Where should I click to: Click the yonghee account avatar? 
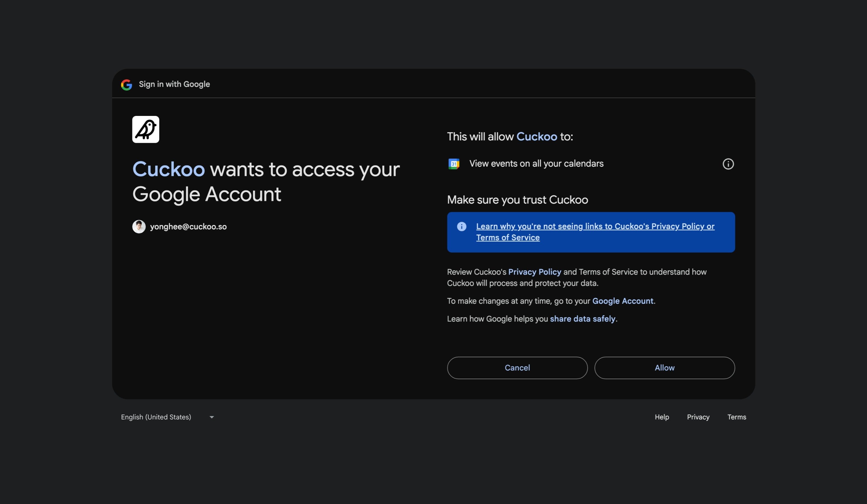pyautogui.click(x=139, y=226)
